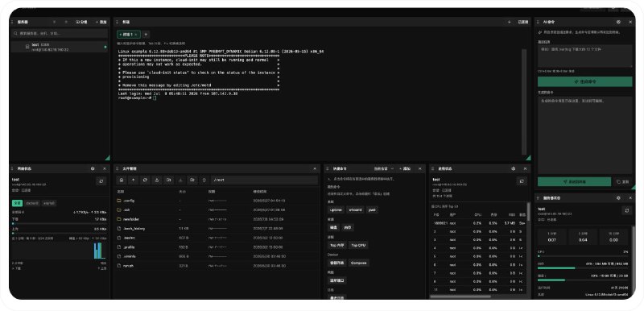644x311 pixels.
Task: Run the pwd quick command
Action: 372,209
